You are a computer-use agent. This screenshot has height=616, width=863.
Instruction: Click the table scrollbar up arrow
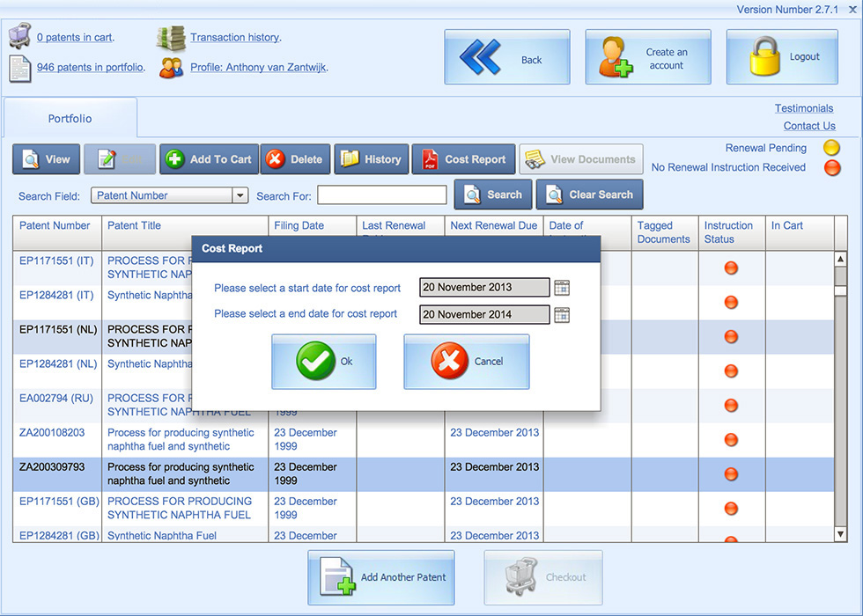840,259
